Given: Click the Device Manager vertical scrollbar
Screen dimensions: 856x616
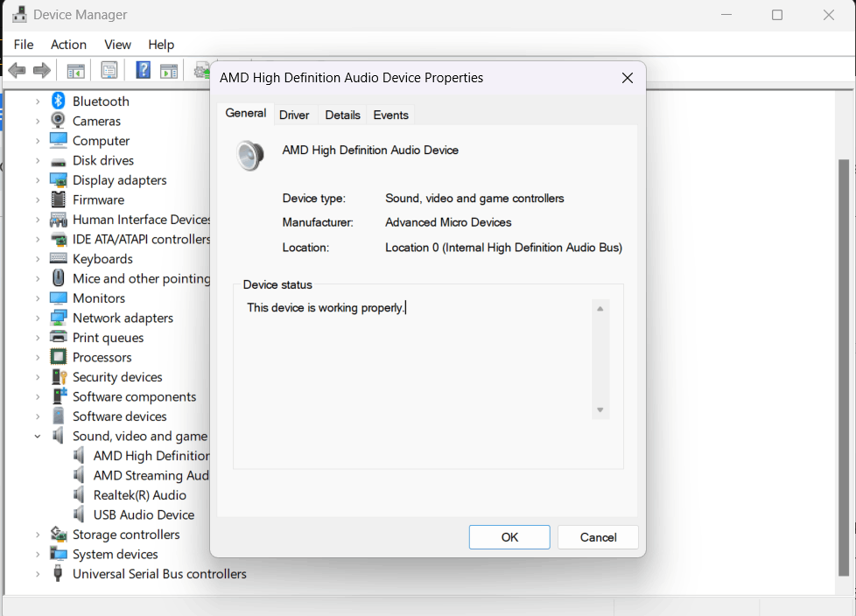Looking at the screenshot, I should click(x=844, y=367).
